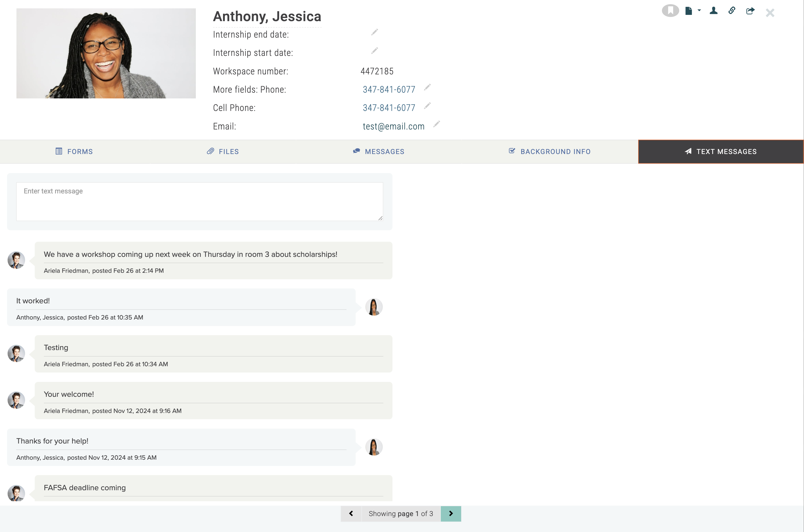804x532 pixels.
Task: Click Ariela's avatar beside Testing message
Action: pos(16,353)
